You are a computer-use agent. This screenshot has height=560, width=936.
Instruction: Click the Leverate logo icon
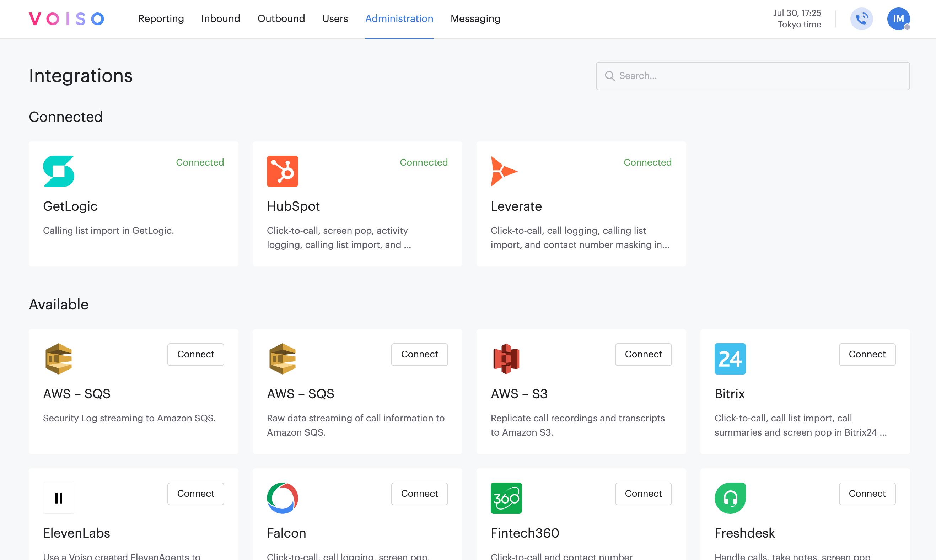click(x=504, y=171)
